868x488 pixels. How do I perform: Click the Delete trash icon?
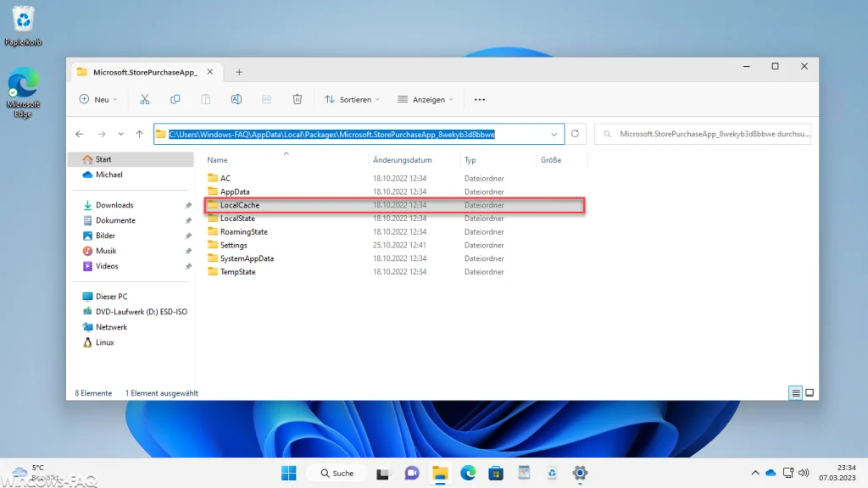pyautogui.click(x=298, y=99)
